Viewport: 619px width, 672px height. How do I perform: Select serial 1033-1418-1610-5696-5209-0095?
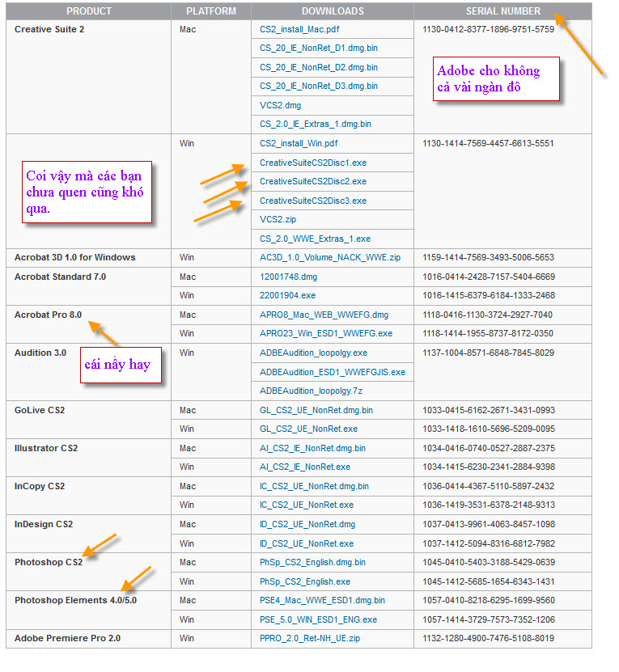(x=489, y=429)
